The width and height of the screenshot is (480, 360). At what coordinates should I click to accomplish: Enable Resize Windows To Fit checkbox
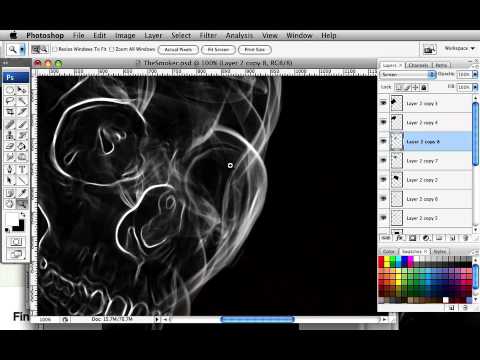(55, 49)
